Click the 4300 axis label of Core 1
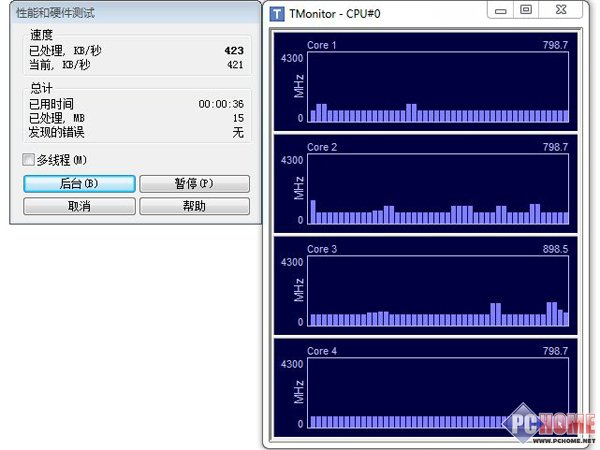 click(292, 58)
